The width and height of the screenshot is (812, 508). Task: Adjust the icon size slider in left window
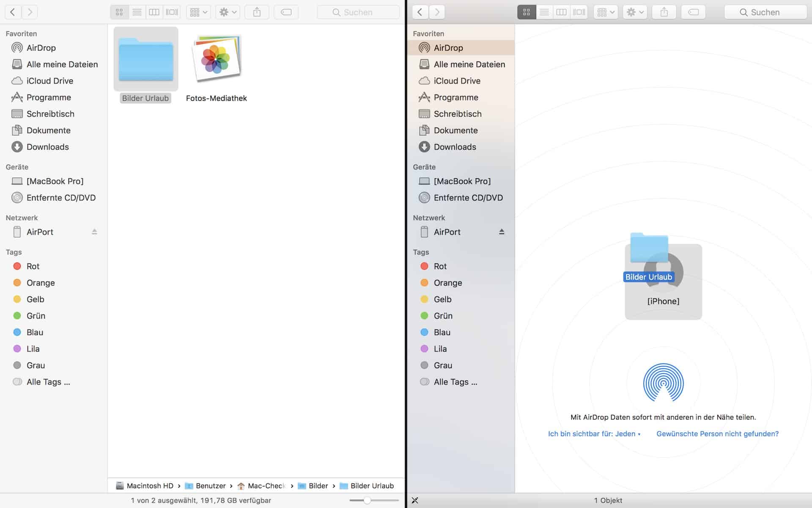pos(367,500)
